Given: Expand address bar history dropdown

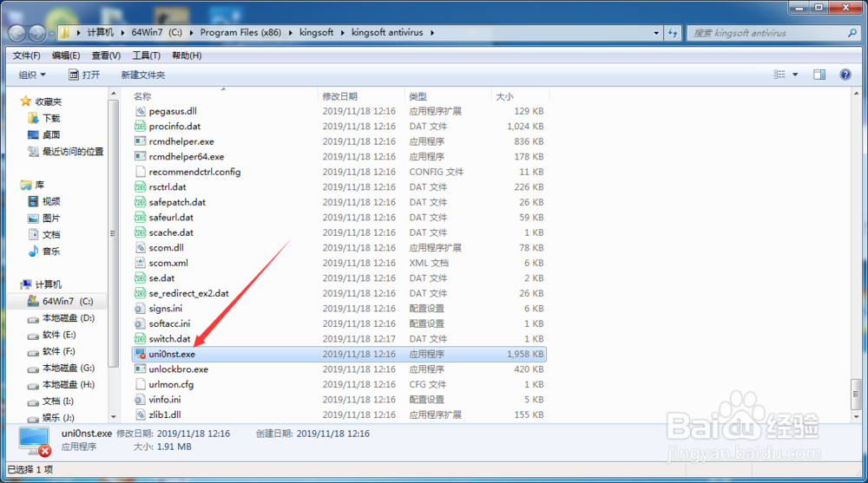Looking at the screenshot, I should pos(656,33).
